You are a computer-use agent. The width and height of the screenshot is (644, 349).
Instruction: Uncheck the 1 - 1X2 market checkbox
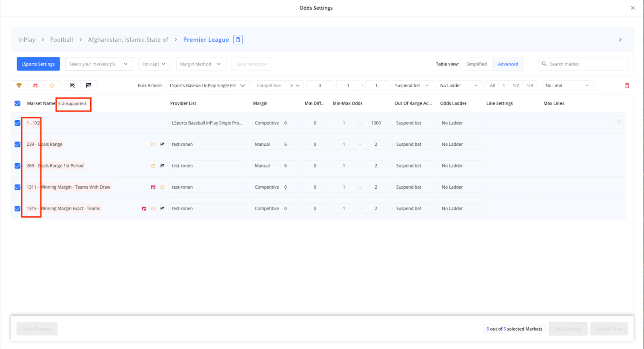pyautogui.click(x=17, y=123)
